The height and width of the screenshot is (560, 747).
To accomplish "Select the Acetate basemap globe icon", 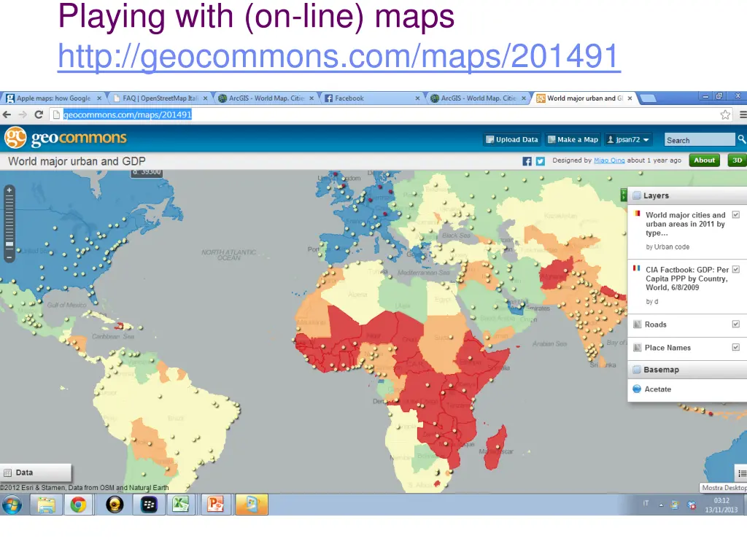I will pyautogui.click(x=636, y=389).
